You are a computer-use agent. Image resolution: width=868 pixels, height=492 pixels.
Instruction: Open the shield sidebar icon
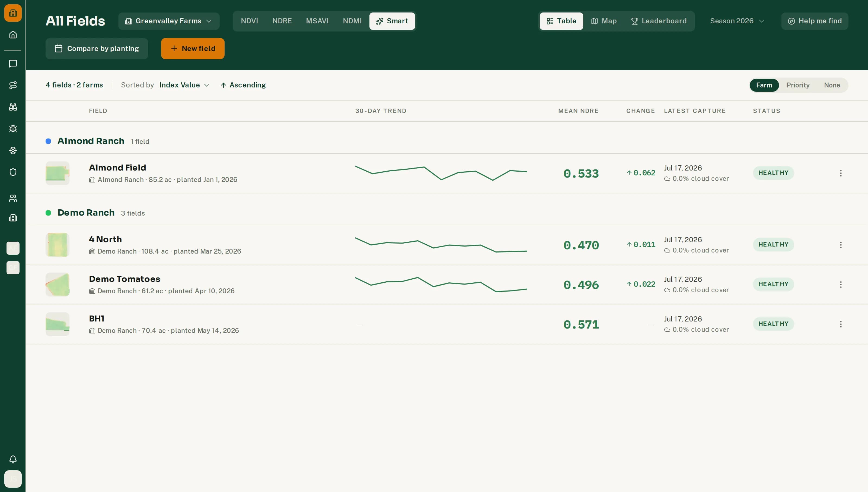click(x=13, y=172)
